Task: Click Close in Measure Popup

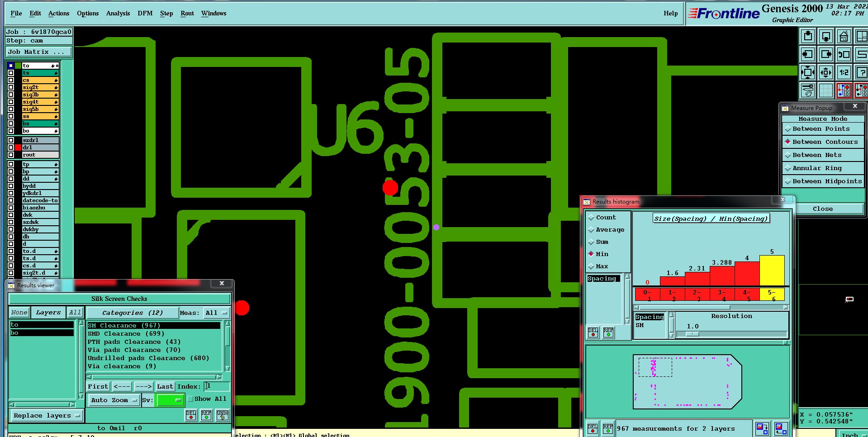Action: tap(822, 209)
